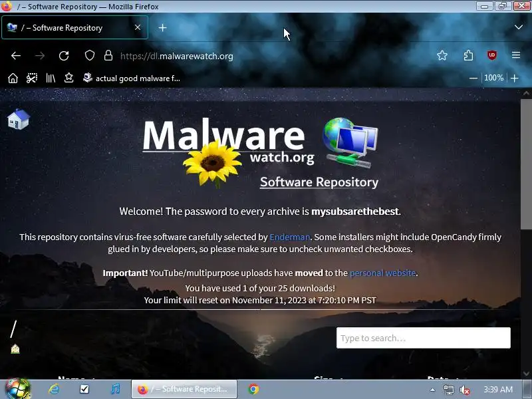This screenshot has width=532, height=399.
Task: Open the tracking protection shield icon
Action: coord(90,56)
